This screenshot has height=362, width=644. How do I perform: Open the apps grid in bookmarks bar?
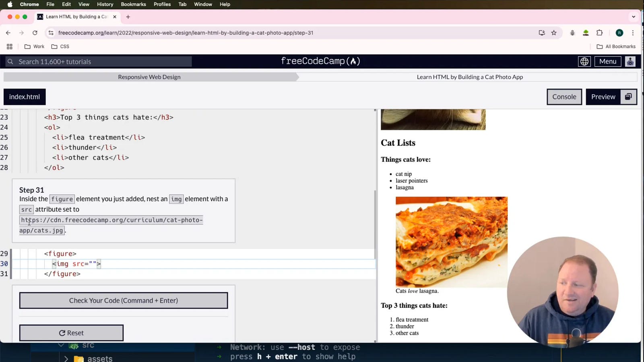(x=10, y=47)
